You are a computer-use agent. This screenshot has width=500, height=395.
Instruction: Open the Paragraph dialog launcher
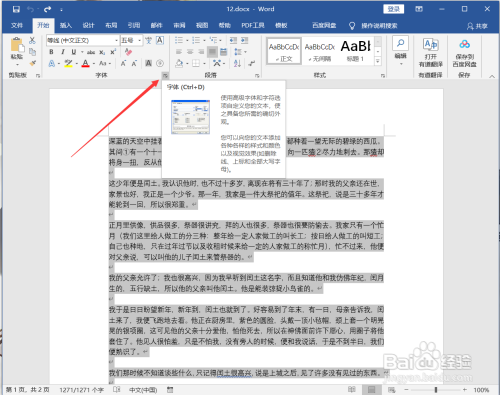pyautogui.click(x=257, y=76)
